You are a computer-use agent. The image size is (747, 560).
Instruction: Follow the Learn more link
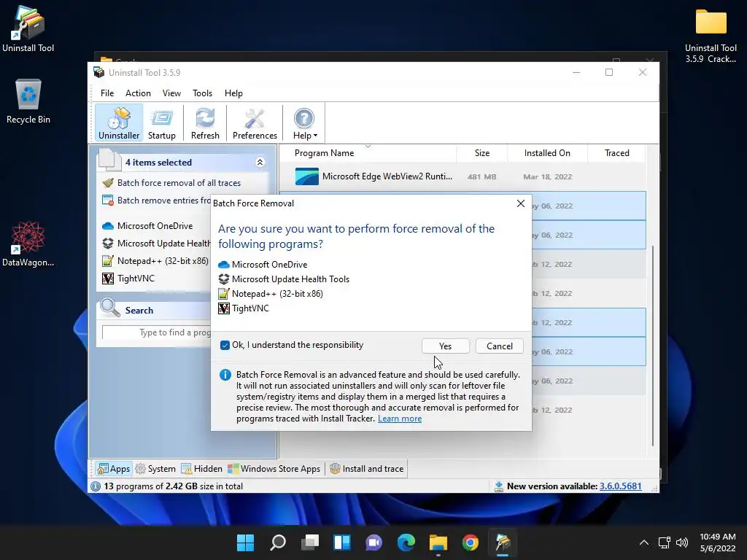400,419
